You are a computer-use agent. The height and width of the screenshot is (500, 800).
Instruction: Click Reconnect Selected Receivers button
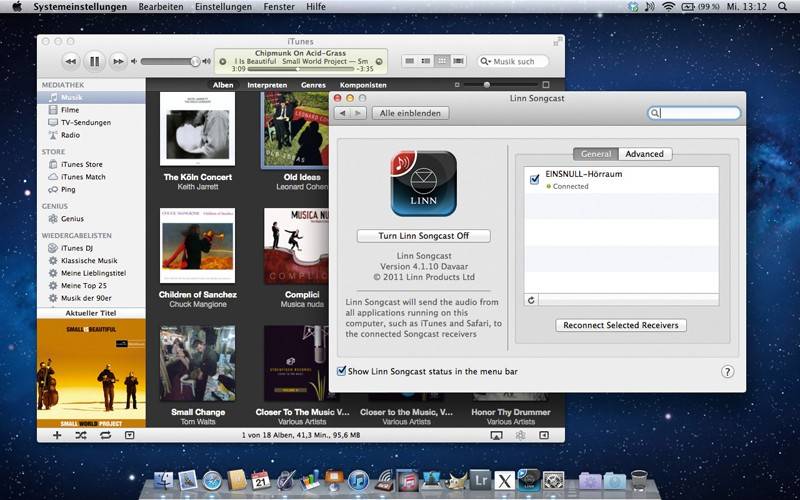coord(621,325)
